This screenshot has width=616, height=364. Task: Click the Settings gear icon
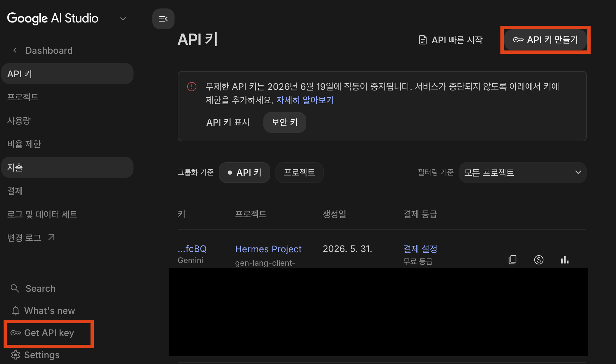pyautogui.click(x=16, y=355)
